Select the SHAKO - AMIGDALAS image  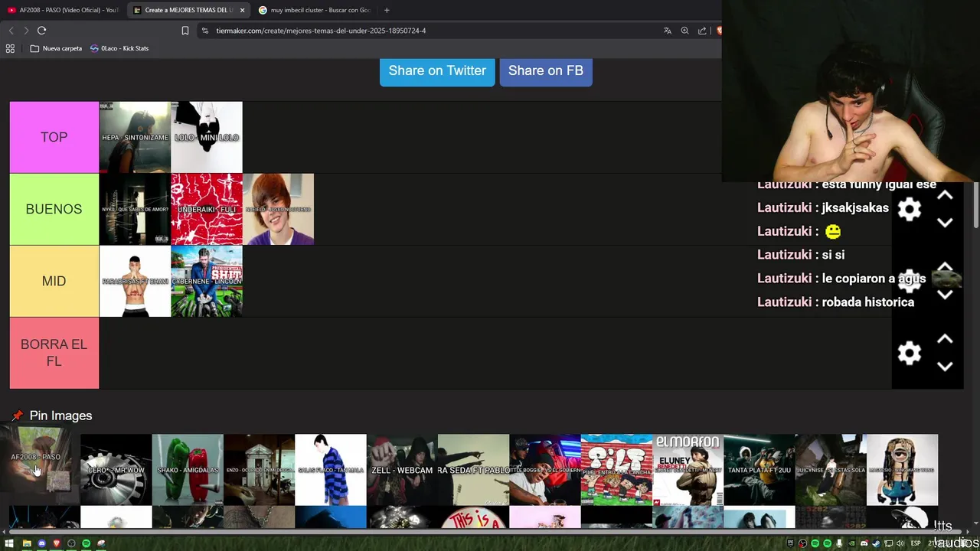coord(188,470)
